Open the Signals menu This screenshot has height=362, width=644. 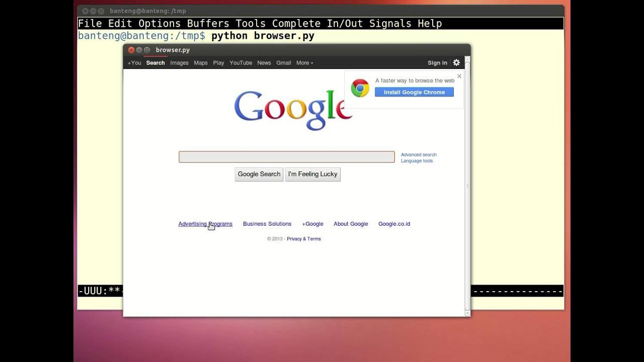[x=390, y=24]
